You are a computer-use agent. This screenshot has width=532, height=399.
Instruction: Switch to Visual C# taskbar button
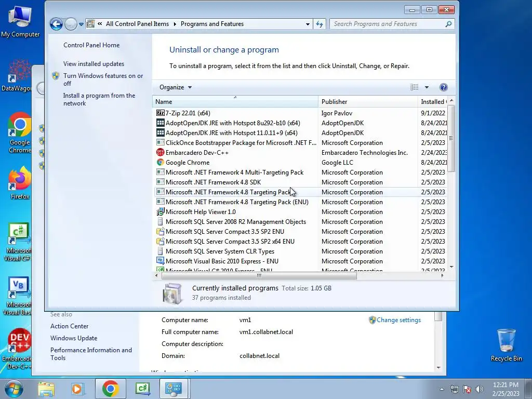pos(142,389)
